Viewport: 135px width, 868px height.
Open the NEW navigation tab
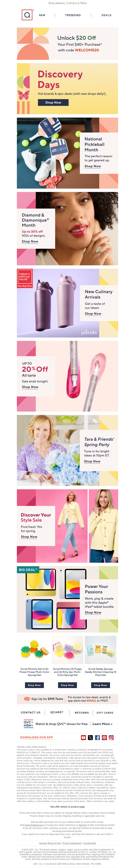42,15
